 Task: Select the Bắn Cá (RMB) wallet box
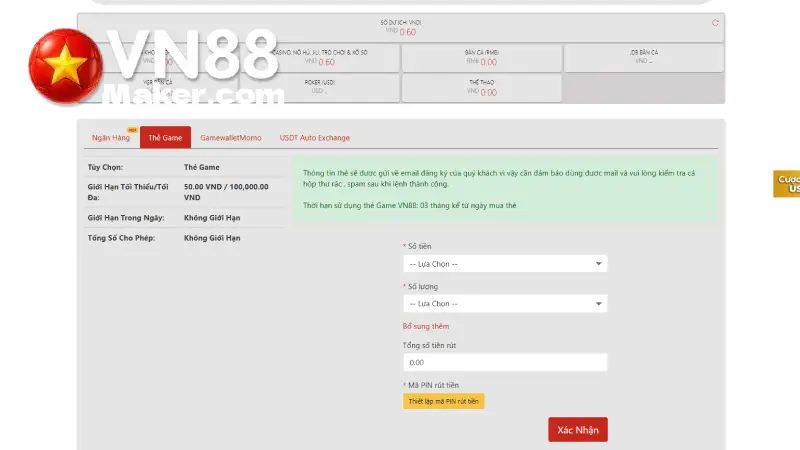(x=482, y=58)
